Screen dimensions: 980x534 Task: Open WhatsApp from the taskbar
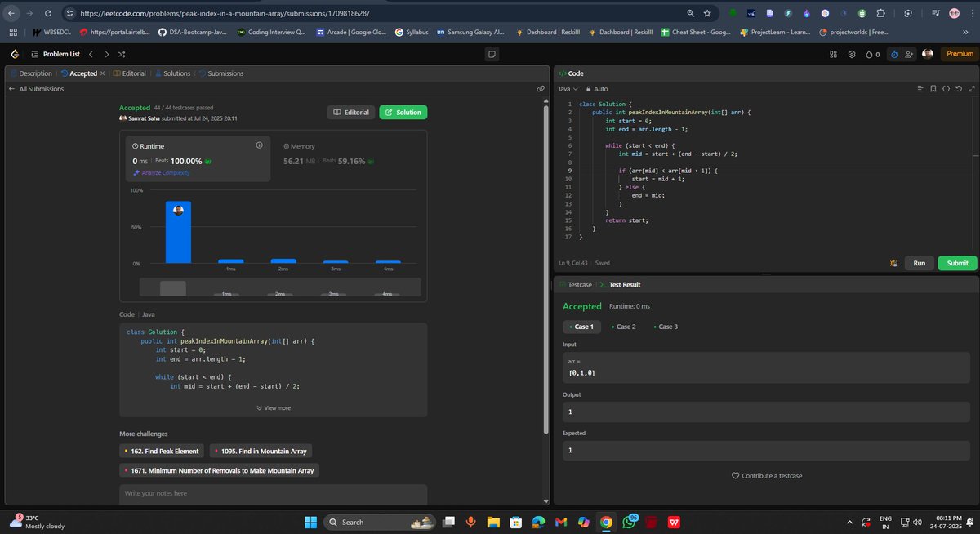click(x=629, y=522)
